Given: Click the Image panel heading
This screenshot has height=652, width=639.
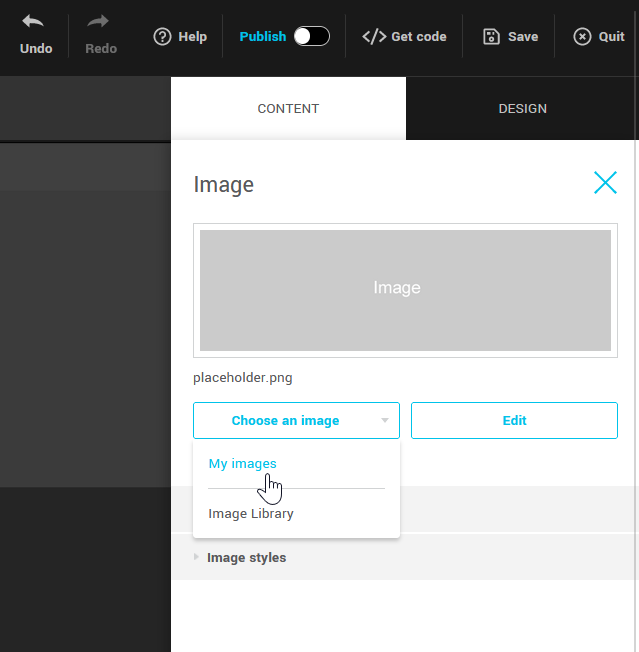Looking at the screenshot, I should (224, 185).
